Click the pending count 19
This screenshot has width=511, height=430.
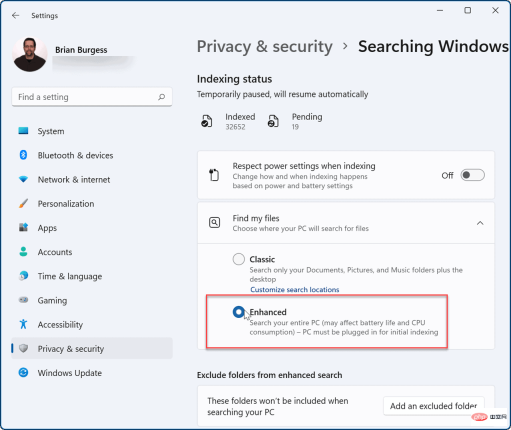click(295, 127)
